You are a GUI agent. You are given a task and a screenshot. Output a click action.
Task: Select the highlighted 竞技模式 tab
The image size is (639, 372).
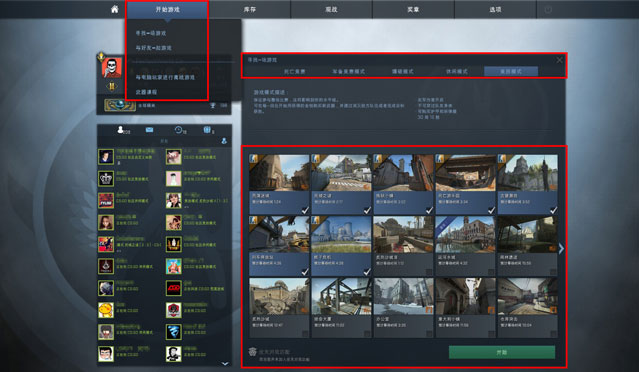point(511,71)
